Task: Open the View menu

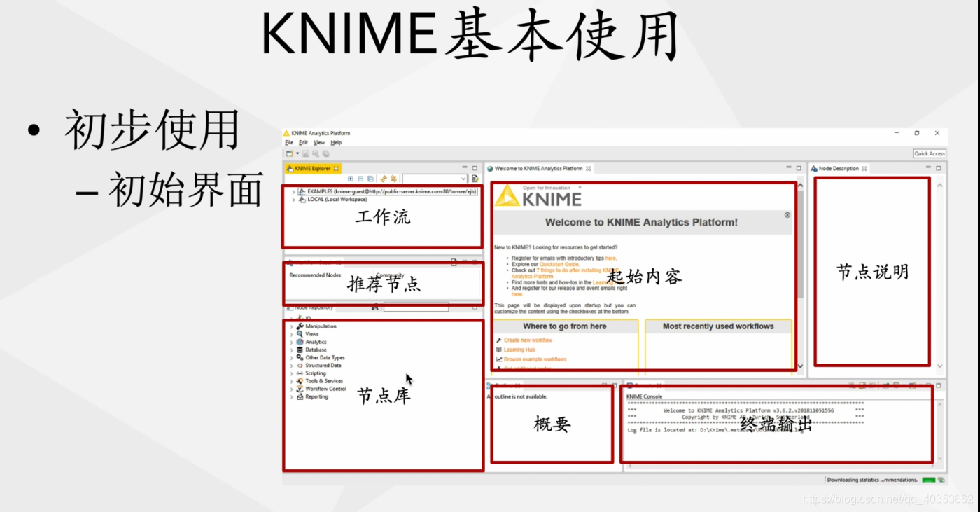Action: [x=318, y=142]
